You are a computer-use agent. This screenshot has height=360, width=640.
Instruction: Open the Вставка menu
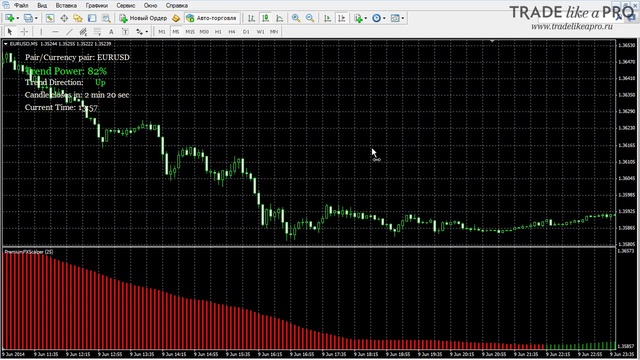66,6
